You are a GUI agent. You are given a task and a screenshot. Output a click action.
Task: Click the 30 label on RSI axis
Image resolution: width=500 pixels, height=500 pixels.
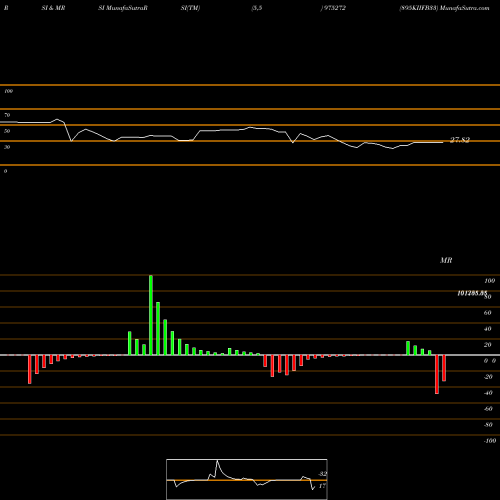point(7,147)
